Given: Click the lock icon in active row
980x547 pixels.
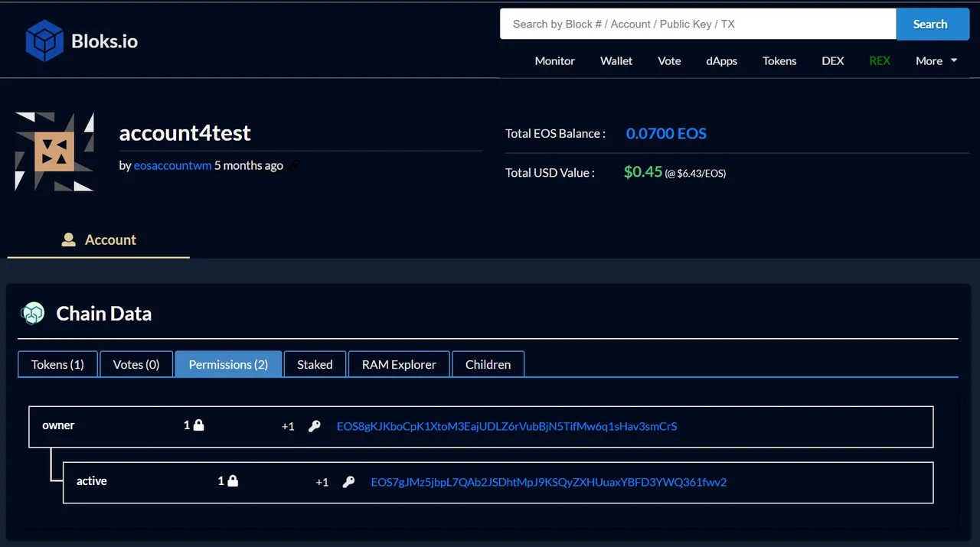Looking at the screenshot, I should tap(233, 481).
